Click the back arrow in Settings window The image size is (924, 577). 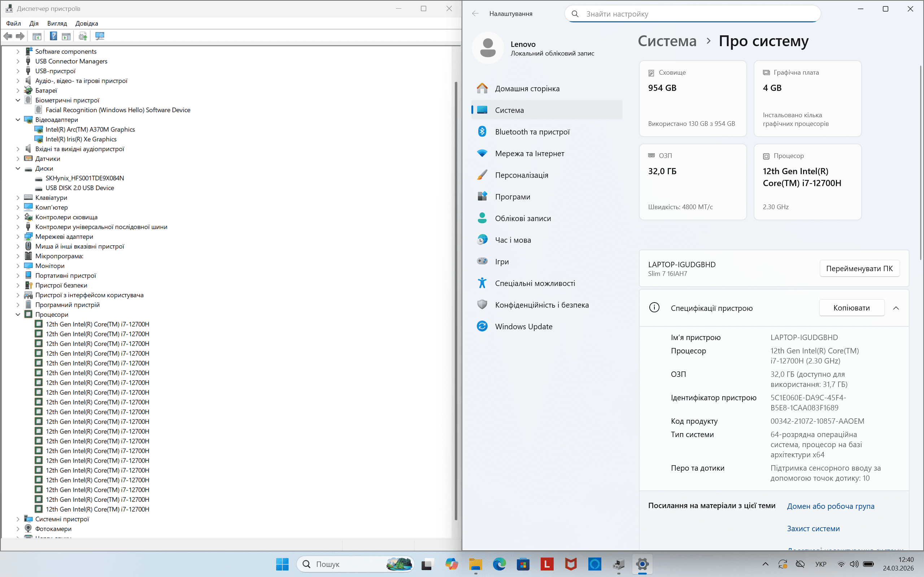[475, 14]
